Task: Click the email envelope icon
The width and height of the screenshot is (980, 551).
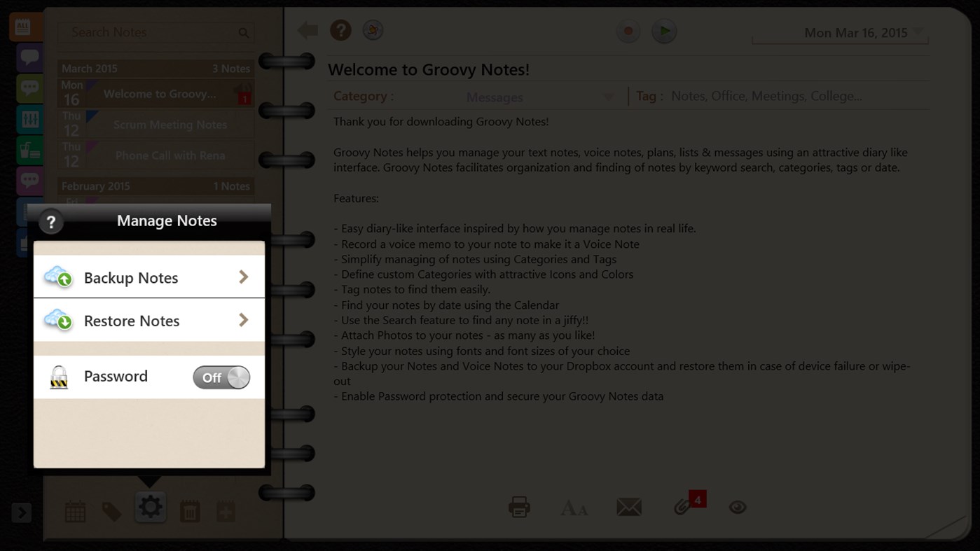Action: pos(629,506)
